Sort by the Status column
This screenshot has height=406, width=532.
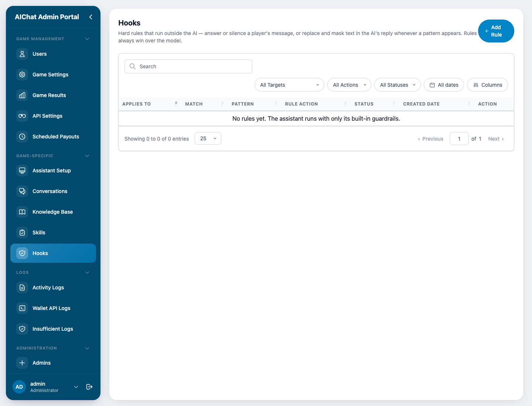pos(375,104)
